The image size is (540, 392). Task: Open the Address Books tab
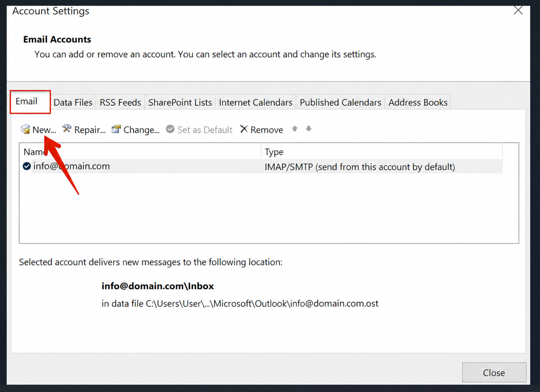click(x=418, y=102)
